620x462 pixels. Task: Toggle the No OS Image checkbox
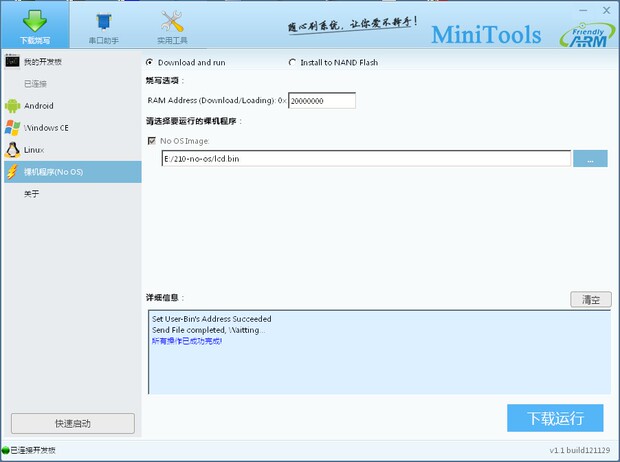coord(151,141)
